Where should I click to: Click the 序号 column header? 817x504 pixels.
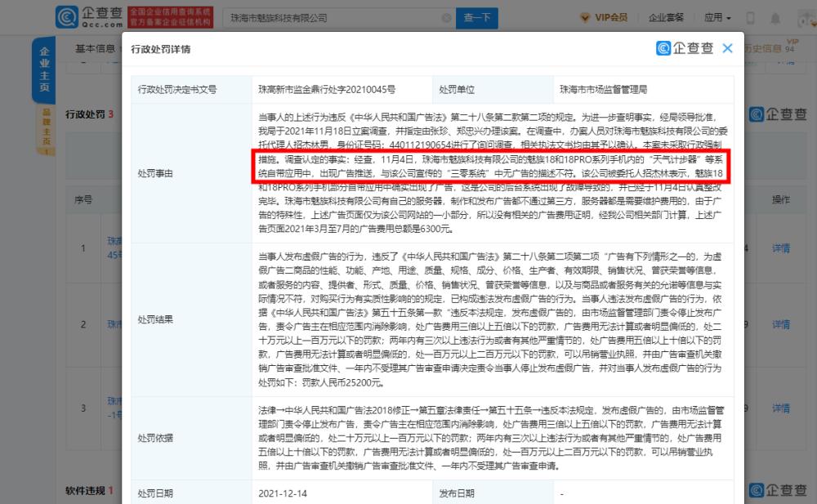point(83,199)
